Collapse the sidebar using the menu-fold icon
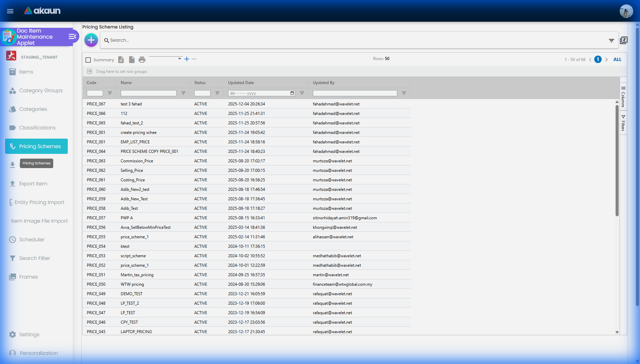 [x=72, y=37]
